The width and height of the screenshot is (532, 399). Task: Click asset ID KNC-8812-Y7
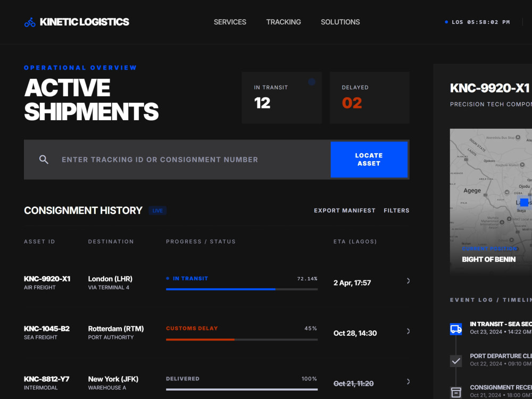46,379
